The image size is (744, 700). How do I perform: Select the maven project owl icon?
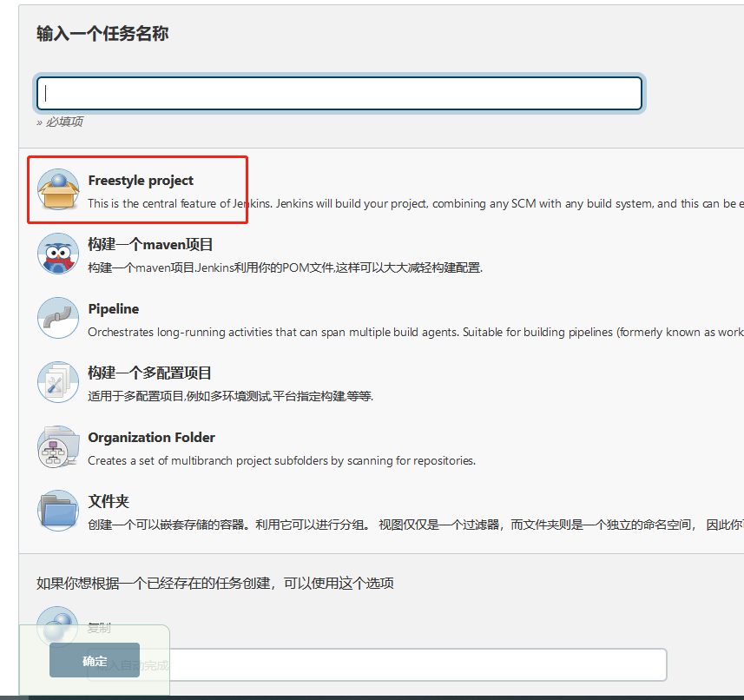(x=58, y=254)
